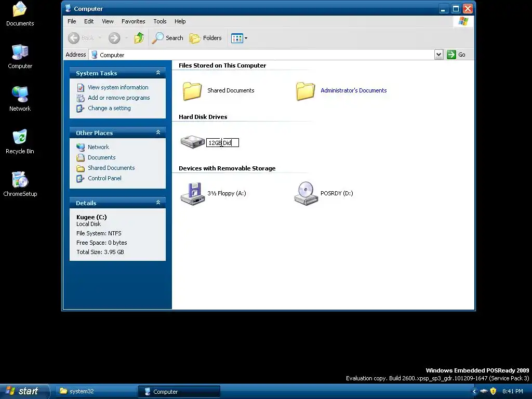Select the Administrator's Documents folder icon
The height and width of the screenshot is (399, 532).
[305, 91]
